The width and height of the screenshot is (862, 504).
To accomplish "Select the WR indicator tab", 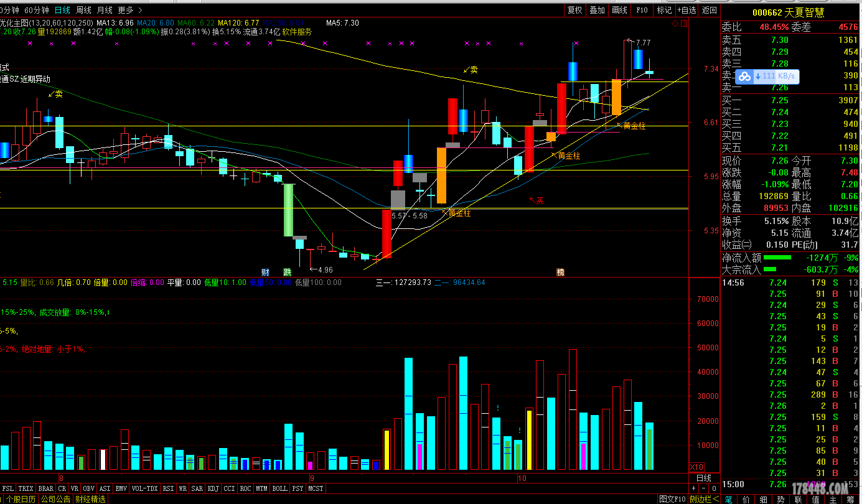I will click(183, 489).
